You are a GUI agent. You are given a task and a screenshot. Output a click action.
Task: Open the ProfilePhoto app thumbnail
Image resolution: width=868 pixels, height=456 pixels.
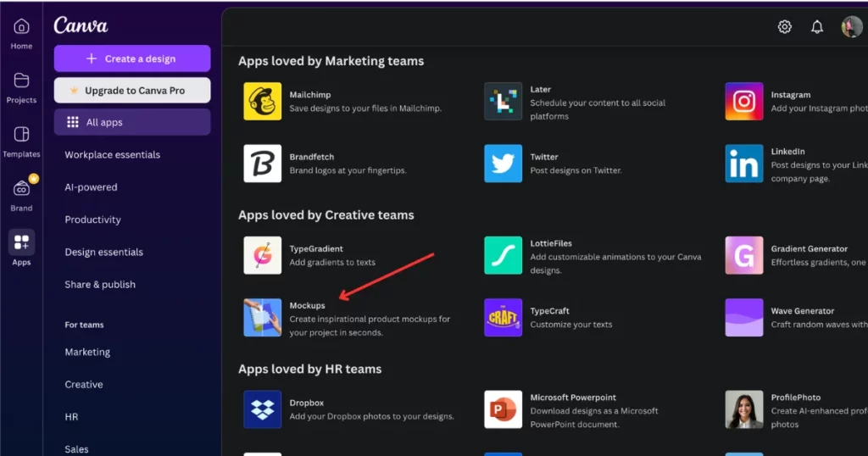pyautogui.click(x=744, y=409)
